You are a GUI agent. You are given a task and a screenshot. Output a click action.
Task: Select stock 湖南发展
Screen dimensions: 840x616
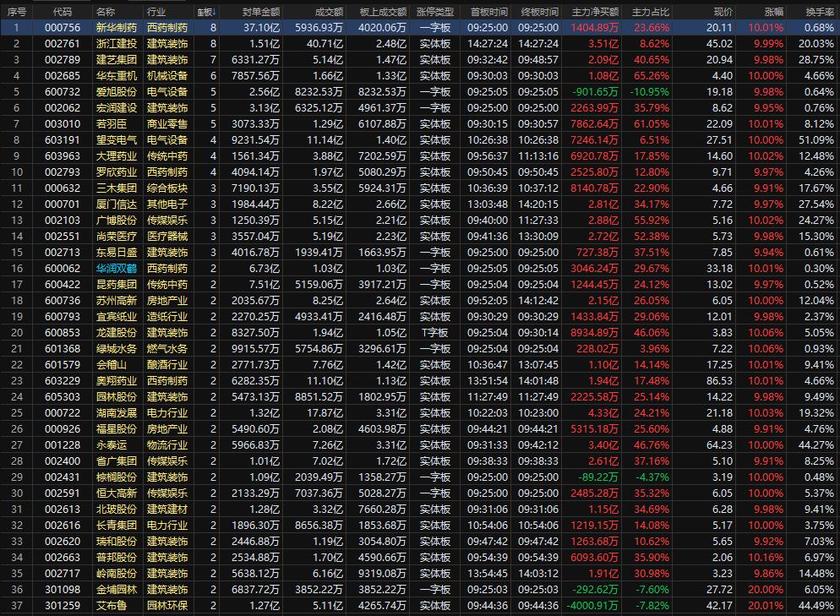click(x=117, y=413)
